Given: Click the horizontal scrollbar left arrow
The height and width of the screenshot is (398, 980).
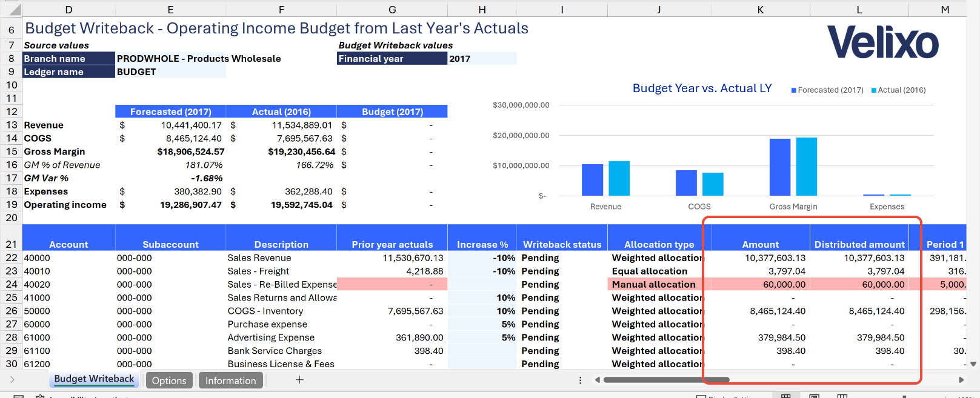Looking at the screenshot, I should point(598,380).
